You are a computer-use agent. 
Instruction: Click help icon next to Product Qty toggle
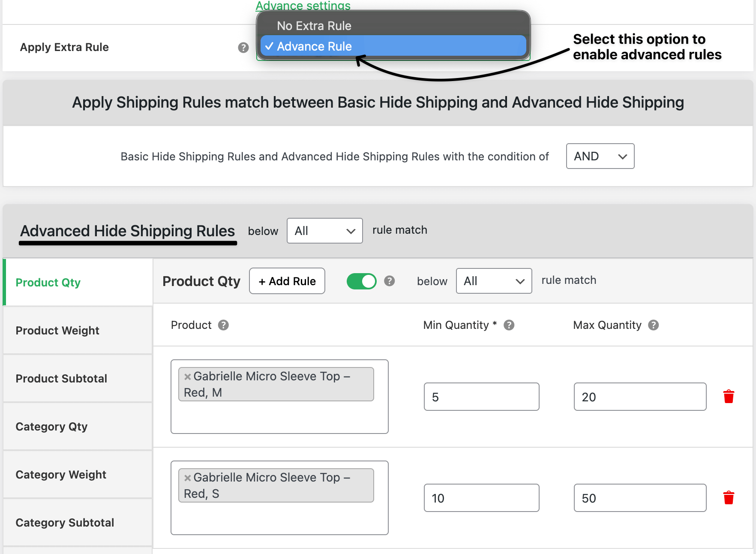389,281
